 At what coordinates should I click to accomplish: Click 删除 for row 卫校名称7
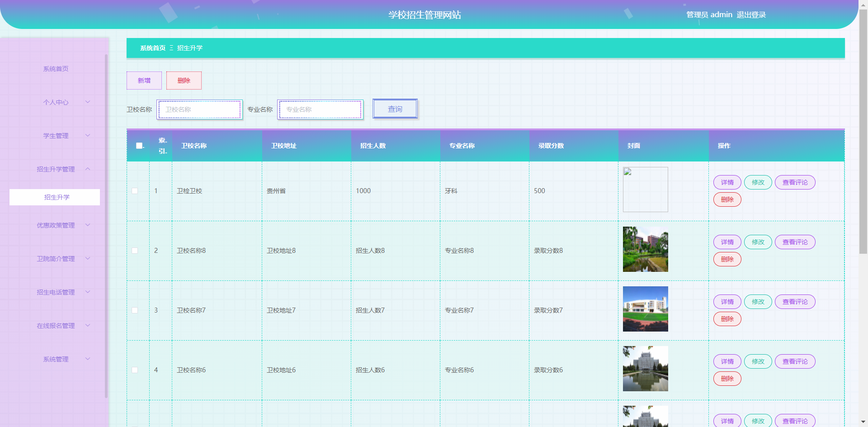[x=727, y=319]
